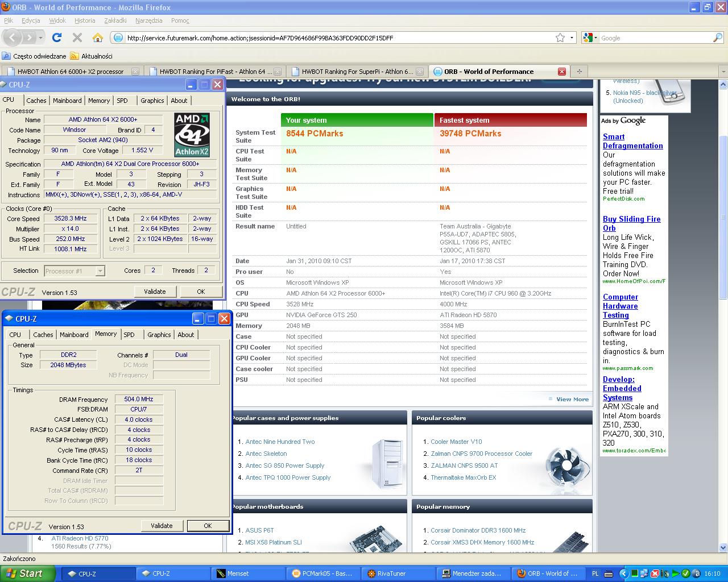728x582 pixels.
Task: Open the Historia menu
Action: point(85,20)
